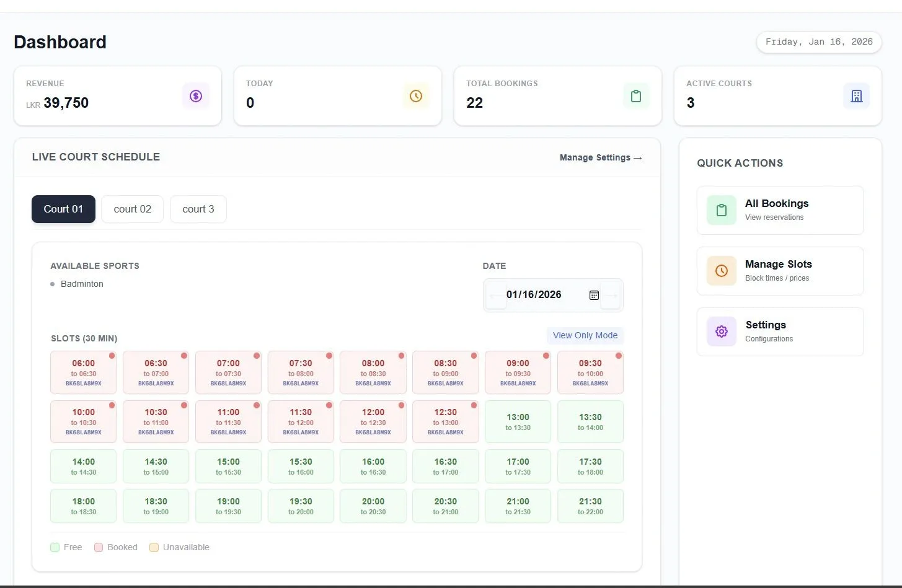Click the Booked legend color swatch
The image size is (902, 588).
pos(99,547)
